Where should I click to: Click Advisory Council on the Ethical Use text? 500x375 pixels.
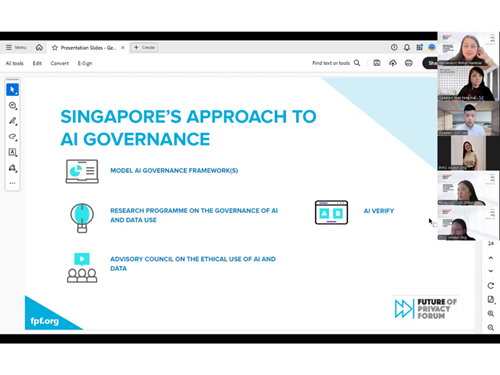pos(193,264)
